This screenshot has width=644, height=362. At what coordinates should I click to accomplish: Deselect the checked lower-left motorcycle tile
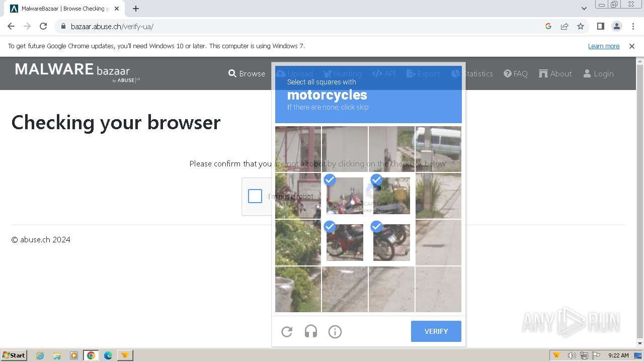point(345,242)
